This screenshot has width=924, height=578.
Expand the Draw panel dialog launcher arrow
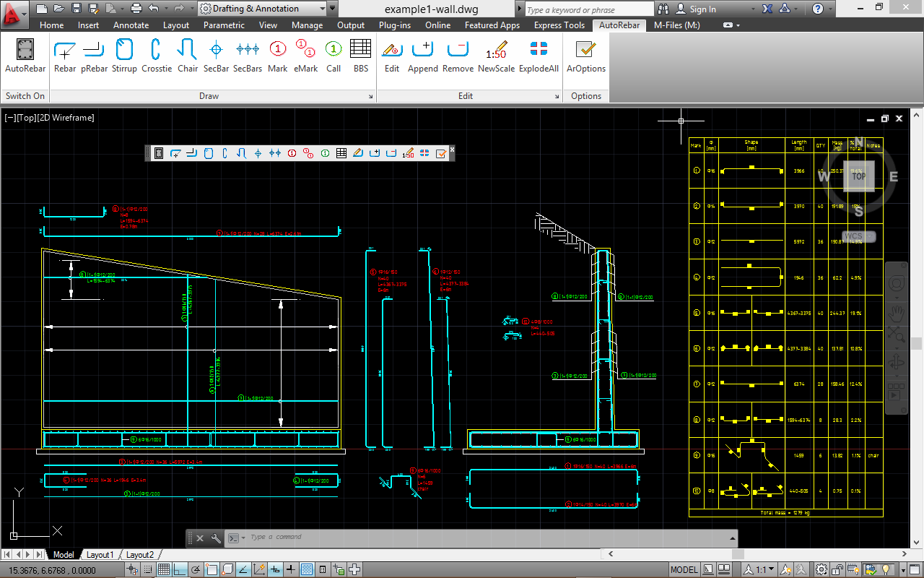coord(371,96)
